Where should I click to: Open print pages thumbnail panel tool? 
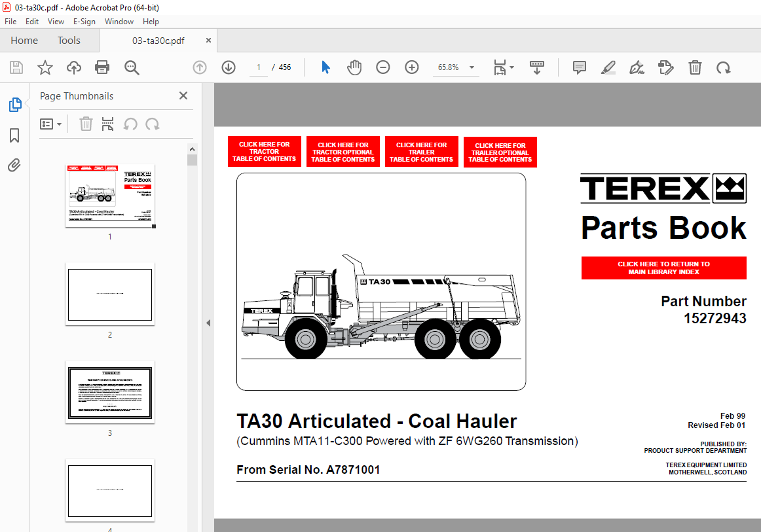click(x=108, y=124)
